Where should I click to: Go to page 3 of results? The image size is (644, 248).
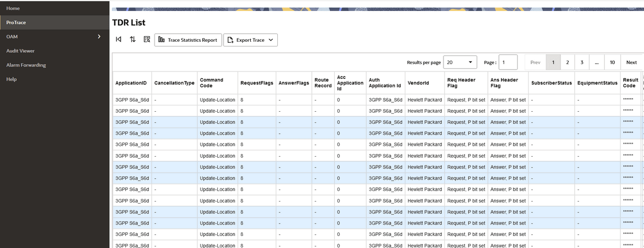point(582,62)
